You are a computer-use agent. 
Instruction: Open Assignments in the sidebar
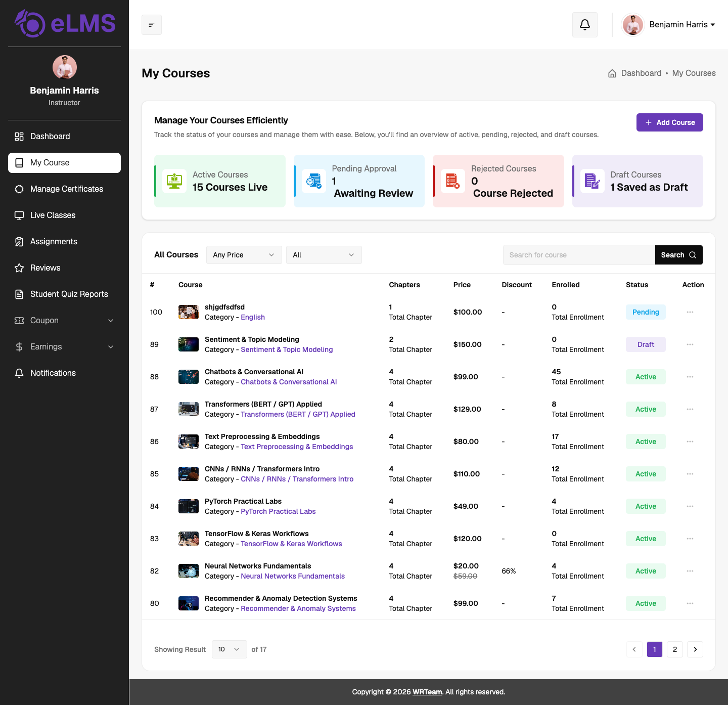tap(65, 242)
